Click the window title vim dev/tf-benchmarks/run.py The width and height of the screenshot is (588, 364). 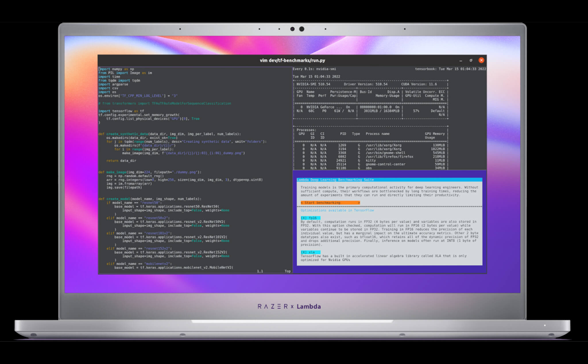click(292, 60)
